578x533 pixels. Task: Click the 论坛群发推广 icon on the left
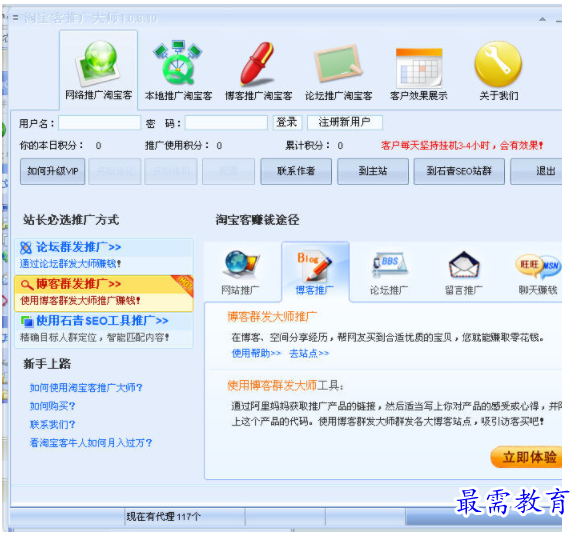25,248
